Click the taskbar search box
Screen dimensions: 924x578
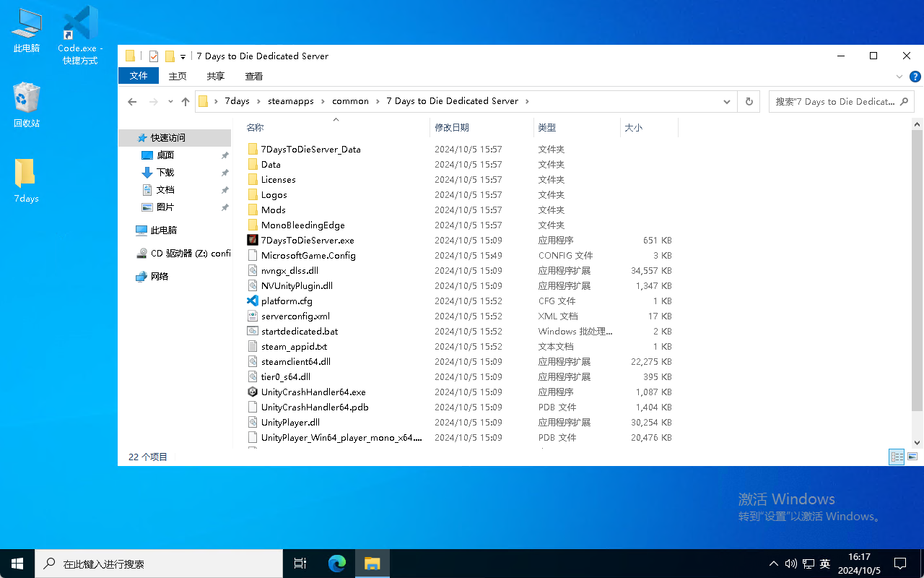pyautogui.click(x=158, y=564)
